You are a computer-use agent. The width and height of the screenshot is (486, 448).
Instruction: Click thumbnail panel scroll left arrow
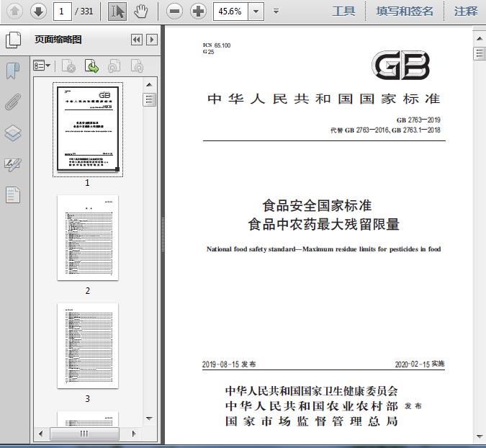pos(40,434)
